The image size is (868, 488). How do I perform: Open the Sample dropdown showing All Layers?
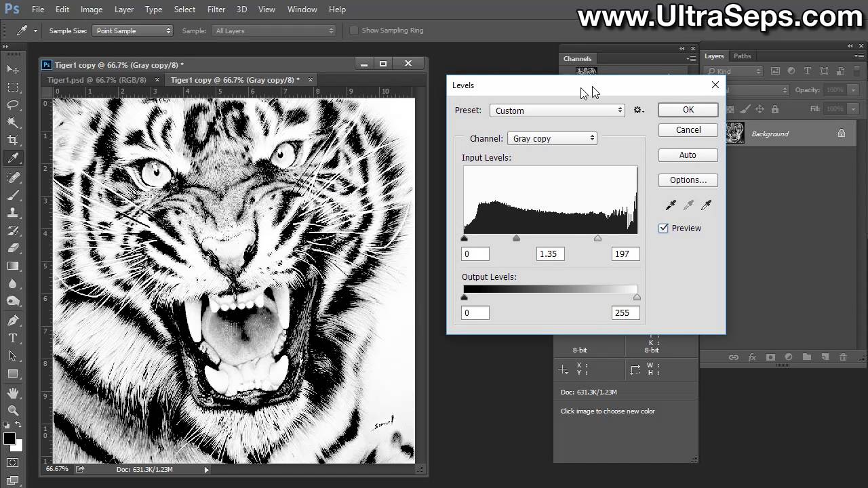274,30
